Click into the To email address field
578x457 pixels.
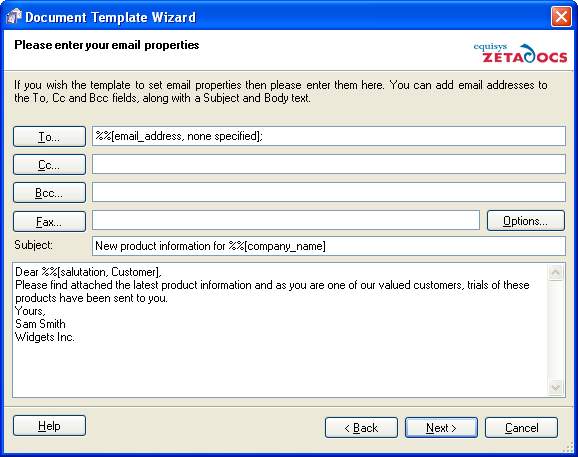328,136
